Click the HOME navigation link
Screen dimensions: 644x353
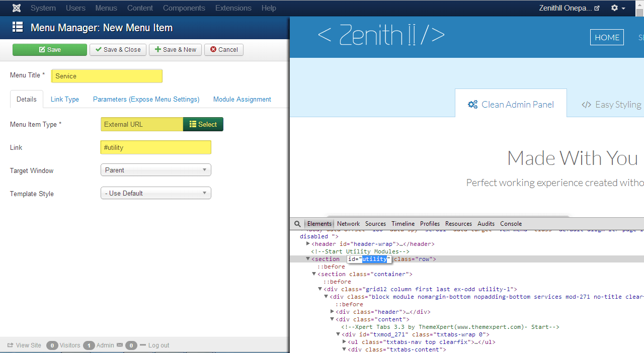coord(607,37)
